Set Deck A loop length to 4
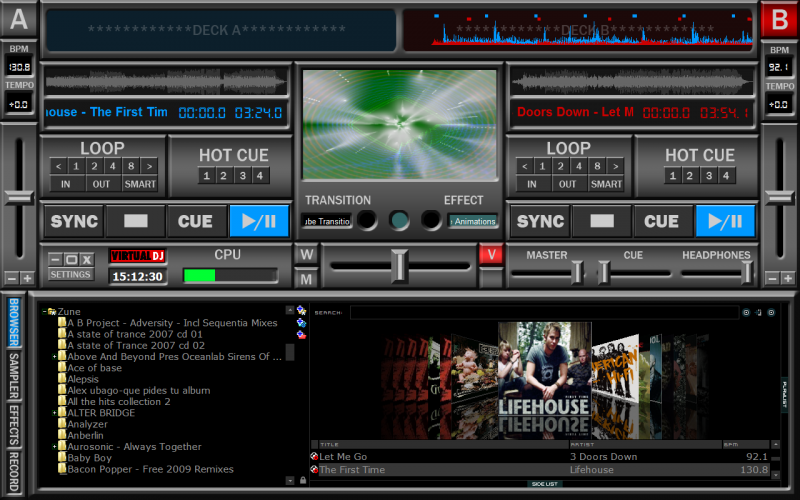Viewport: 800px width, 500px height. (113, 166)
